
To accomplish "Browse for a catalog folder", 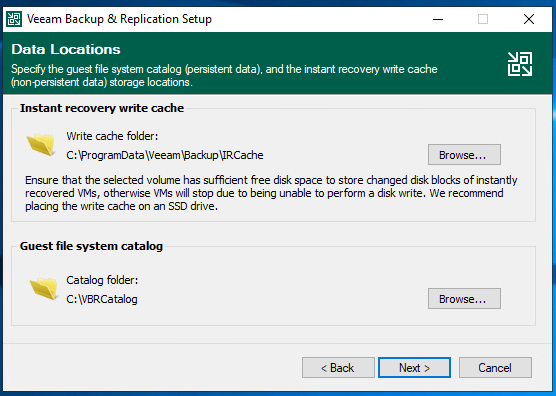I will (x=464, y=299).
